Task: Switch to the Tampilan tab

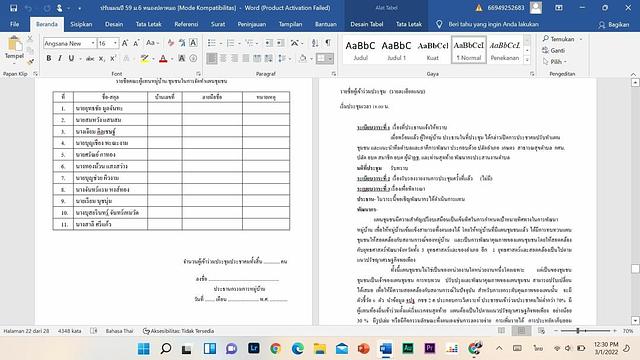Action: 290,24
